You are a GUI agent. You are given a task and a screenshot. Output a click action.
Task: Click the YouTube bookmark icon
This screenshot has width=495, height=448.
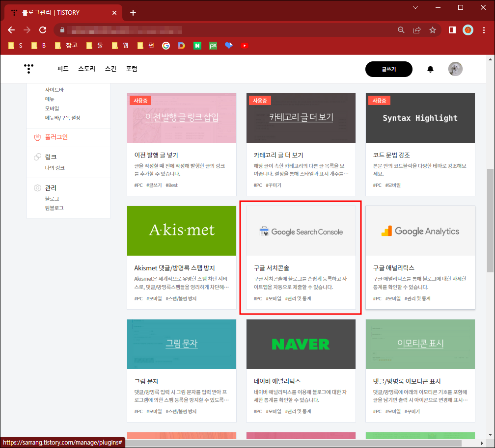pos(244,45)
